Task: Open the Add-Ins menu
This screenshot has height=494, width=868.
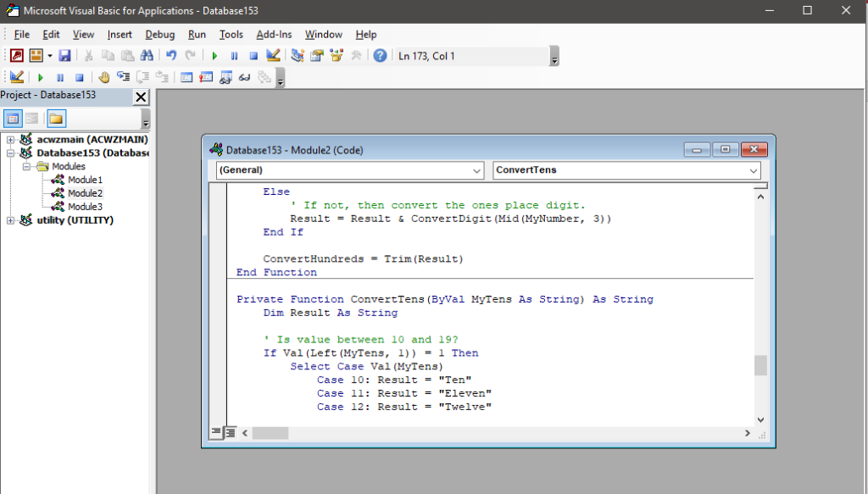Action: (x=274, y=34)
